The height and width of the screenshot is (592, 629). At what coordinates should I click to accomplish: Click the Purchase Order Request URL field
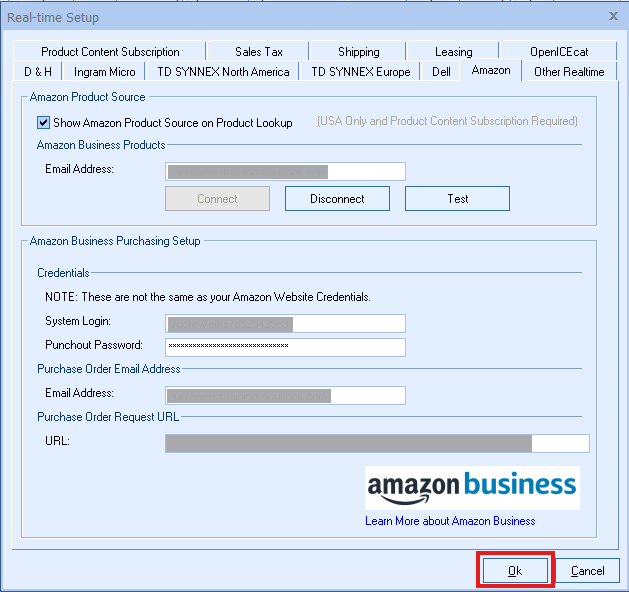click(377, 443)
